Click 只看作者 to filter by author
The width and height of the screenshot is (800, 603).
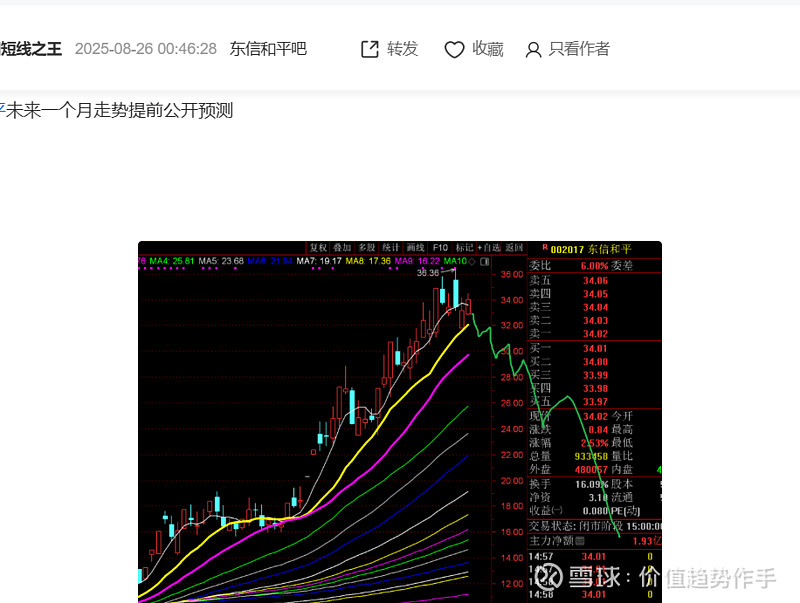[x=579, y=49]
